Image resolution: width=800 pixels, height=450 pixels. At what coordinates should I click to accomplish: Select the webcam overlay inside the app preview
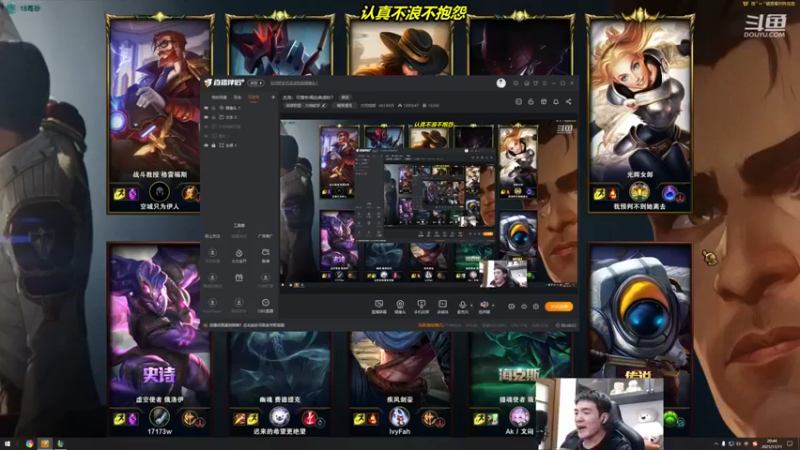(503, 273)
